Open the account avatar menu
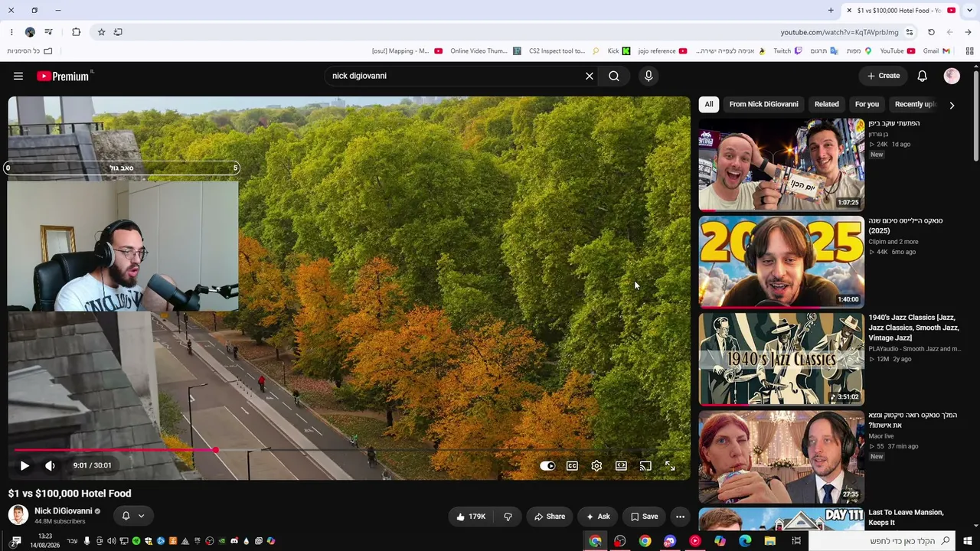Screen dimensions: 980x551 [x=952, y=76]
